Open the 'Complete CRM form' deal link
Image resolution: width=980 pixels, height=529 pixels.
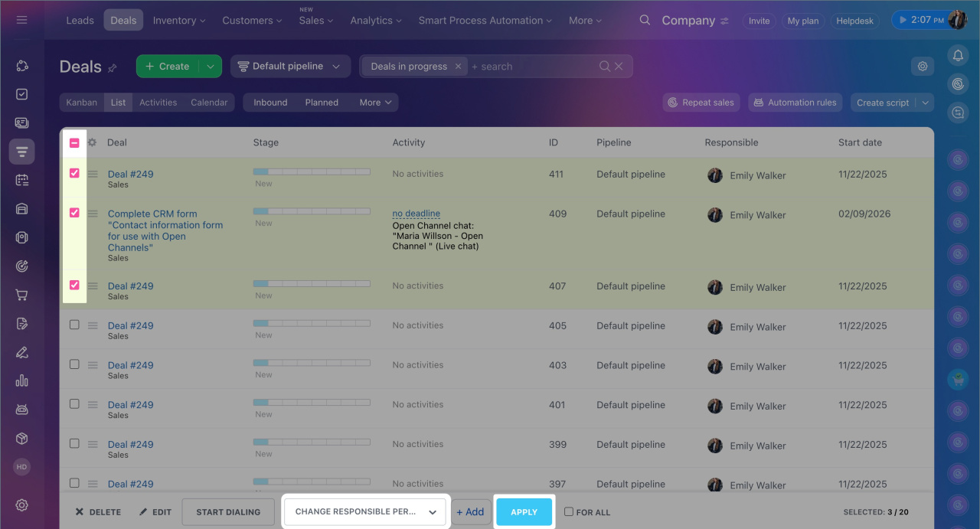coord(152,214)
